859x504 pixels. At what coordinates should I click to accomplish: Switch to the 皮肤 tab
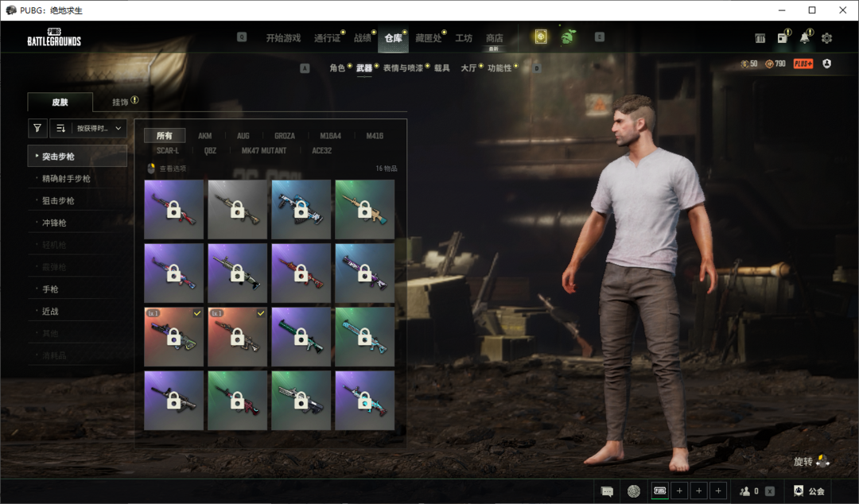coord(60,102)
